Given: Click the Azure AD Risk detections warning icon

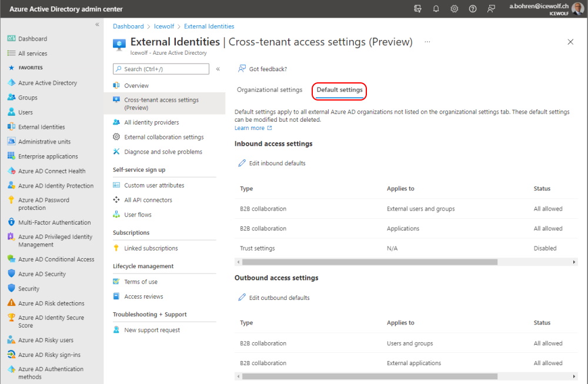Looking at the screenshot, I should [12, 303].
